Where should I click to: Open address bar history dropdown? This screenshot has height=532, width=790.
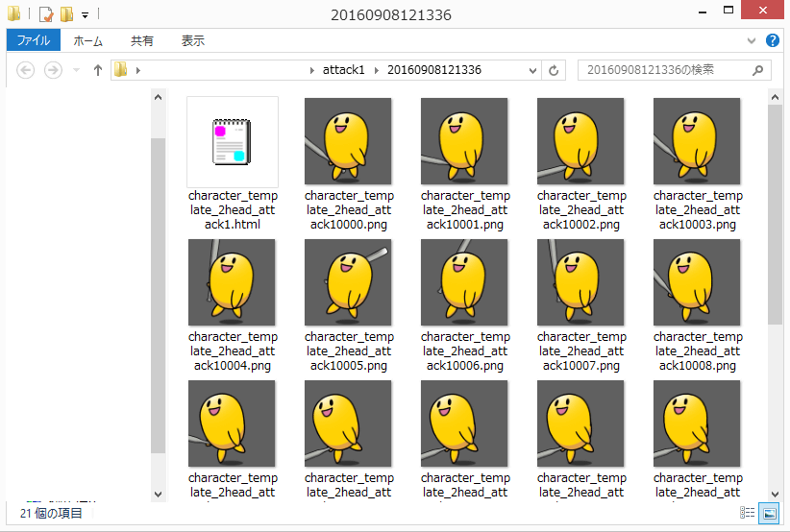532,70
